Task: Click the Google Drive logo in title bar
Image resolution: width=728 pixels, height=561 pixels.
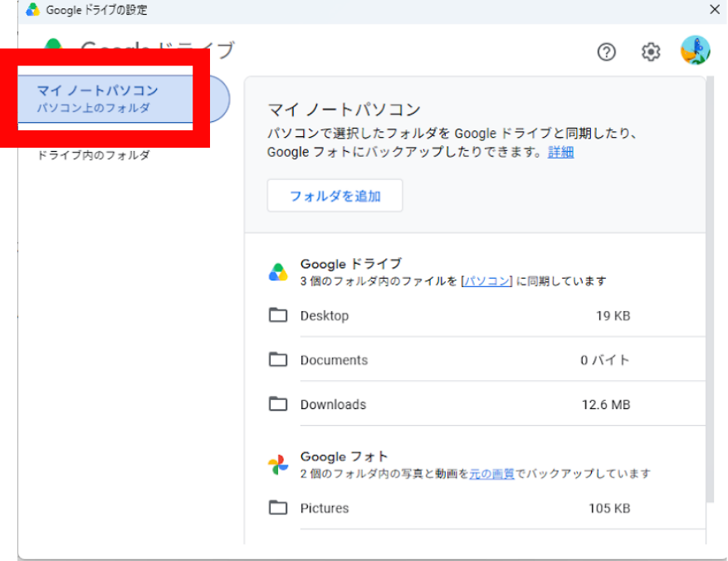Action: [x=32, y=9]
